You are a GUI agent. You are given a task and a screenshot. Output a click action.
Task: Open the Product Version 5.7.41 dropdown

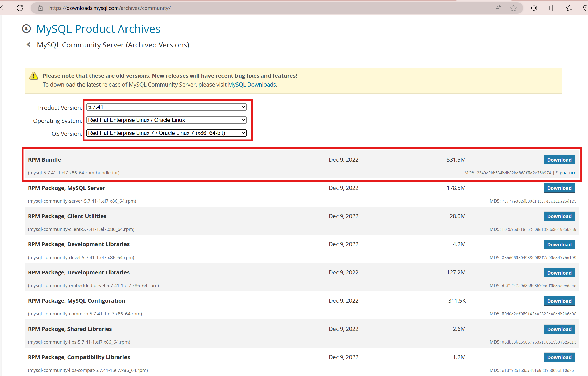pos(166,107)
